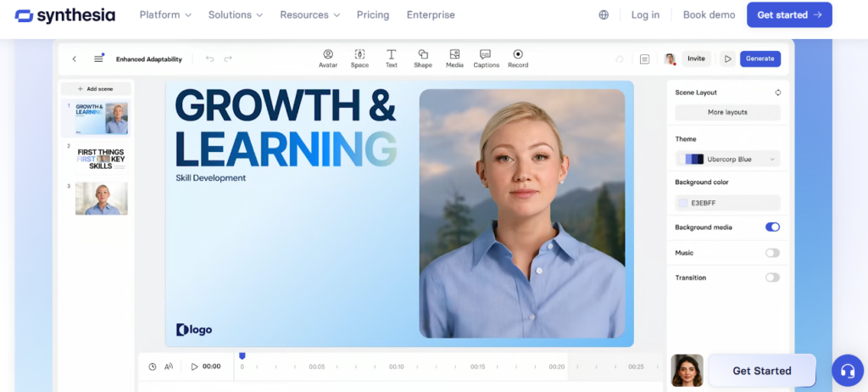Open the Ubercorp Blue theme dropdown
This screenshot has height=392, width=868.
click(x=727, y=159)
